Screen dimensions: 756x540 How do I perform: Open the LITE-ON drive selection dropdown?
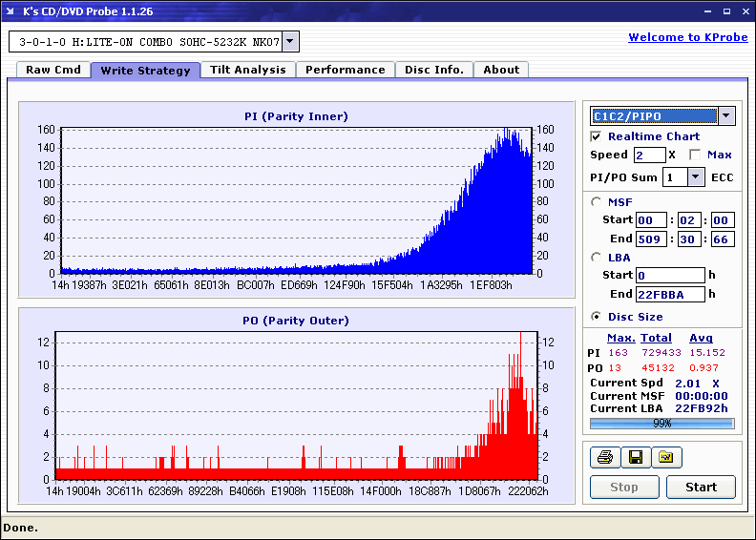(x=289, y=41)
